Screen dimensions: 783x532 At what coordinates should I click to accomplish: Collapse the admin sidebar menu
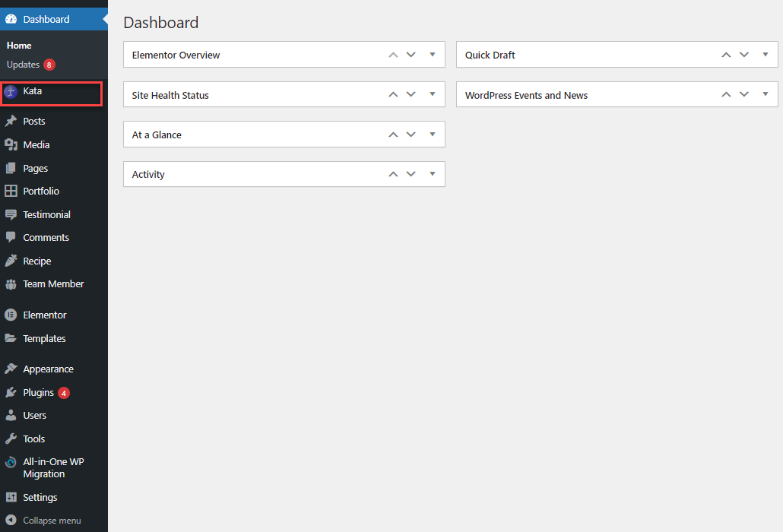(51, 521)
